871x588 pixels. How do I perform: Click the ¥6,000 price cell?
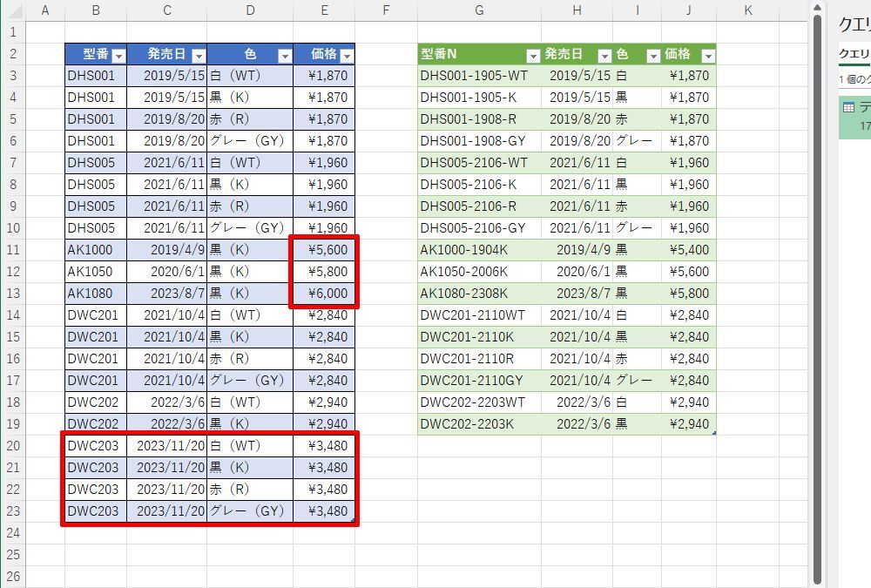point(322,294)
